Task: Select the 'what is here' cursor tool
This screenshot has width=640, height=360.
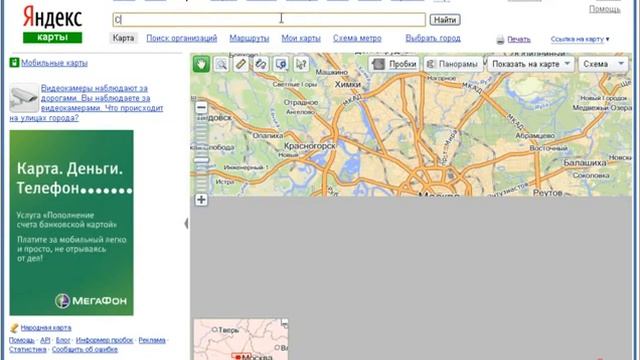Action: click(301, 64)
